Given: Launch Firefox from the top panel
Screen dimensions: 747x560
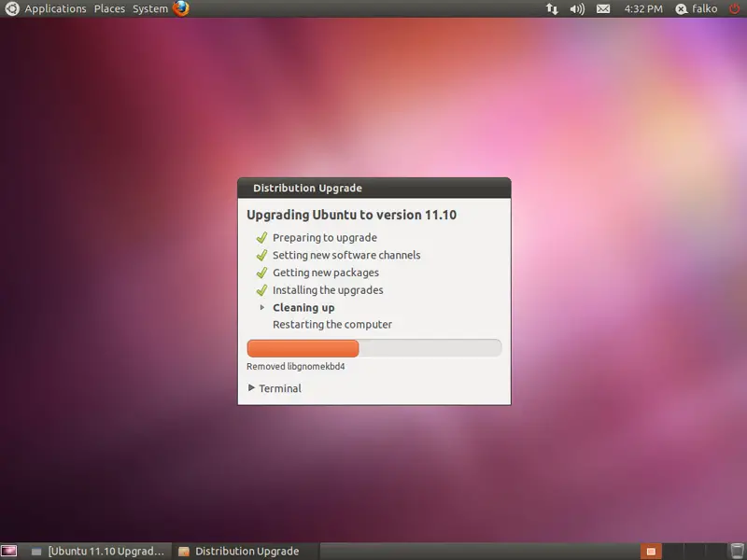Looking at the screenshot, I should [181, 8].
